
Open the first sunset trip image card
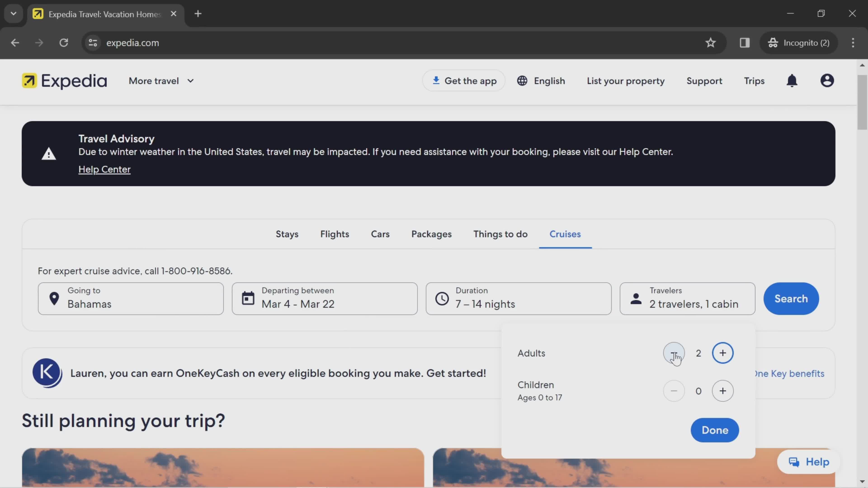click(x=223, y=467)
